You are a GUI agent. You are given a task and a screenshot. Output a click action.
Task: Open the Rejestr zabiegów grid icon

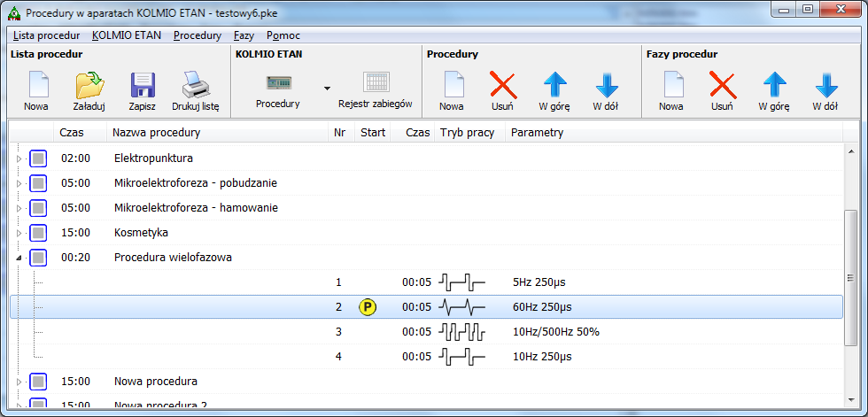click(x=376, y=82)
